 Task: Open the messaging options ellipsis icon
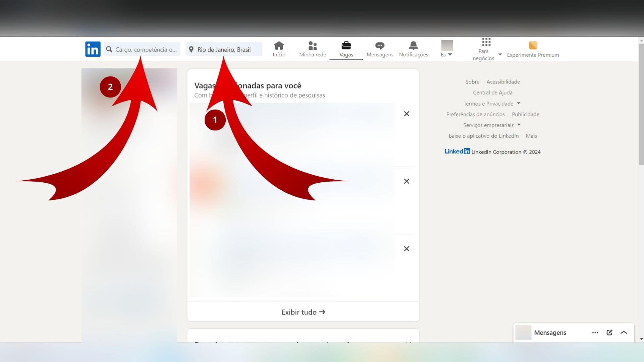[x=595, y=333]
